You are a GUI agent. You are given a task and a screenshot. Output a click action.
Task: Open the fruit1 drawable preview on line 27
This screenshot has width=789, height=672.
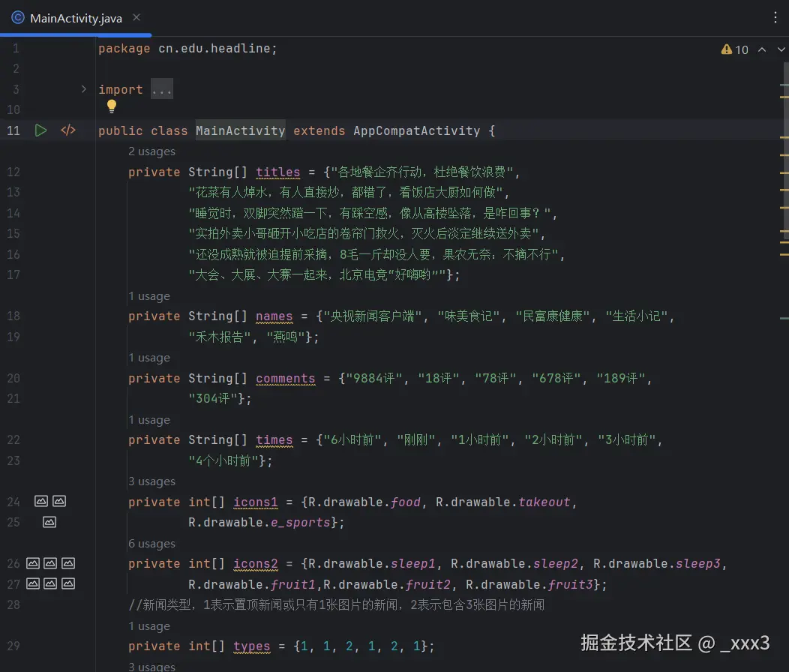pyautogui.click(x=33, y=584)
